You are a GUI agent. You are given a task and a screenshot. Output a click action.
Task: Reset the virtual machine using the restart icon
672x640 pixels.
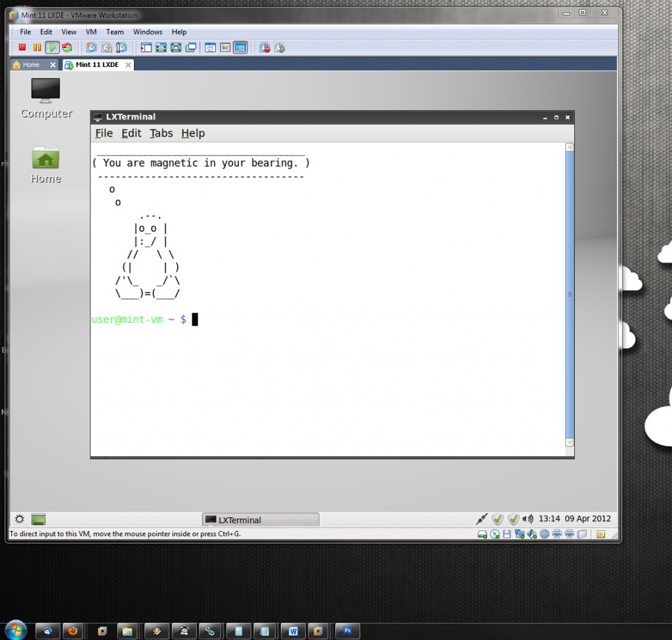click(x=67, y=47)
